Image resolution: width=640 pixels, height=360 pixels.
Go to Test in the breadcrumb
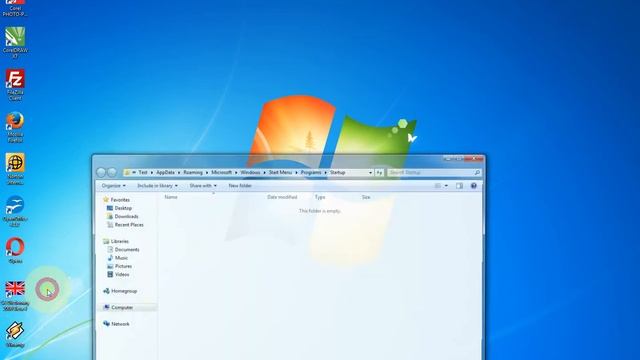pyautogui.click(x=143, y=173)
